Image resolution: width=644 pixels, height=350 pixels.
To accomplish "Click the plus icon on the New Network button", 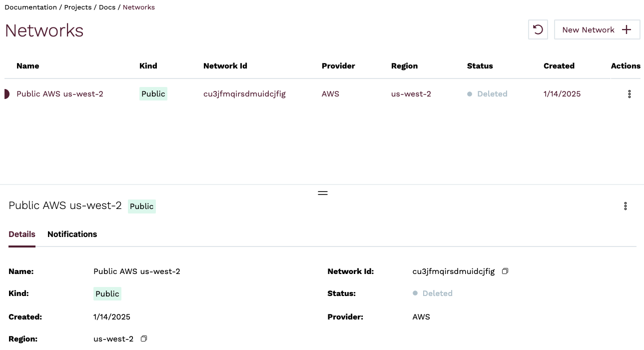I will click(x=626, y=29).
